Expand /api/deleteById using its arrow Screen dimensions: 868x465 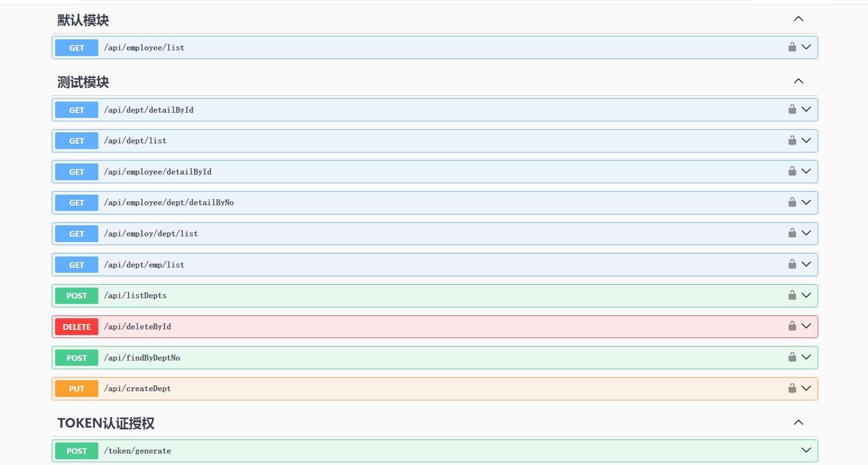pyautogui.click(x=806, y=326)
